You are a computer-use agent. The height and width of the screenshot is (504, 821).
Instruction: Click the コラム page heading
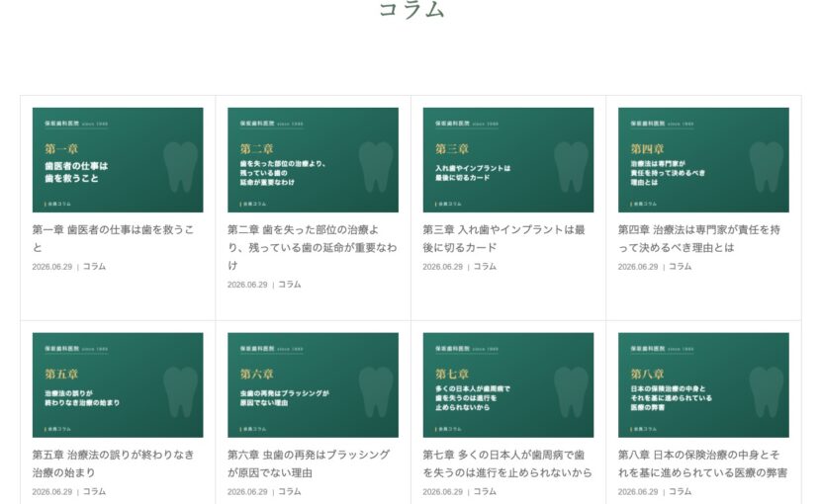[411, 10]
